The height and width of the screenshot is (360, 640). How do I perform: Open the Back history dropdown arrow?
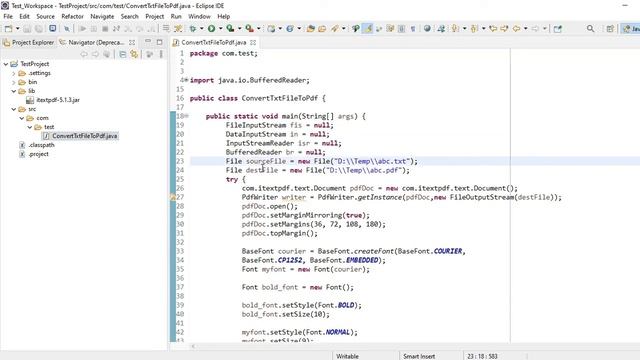point(525,29)
